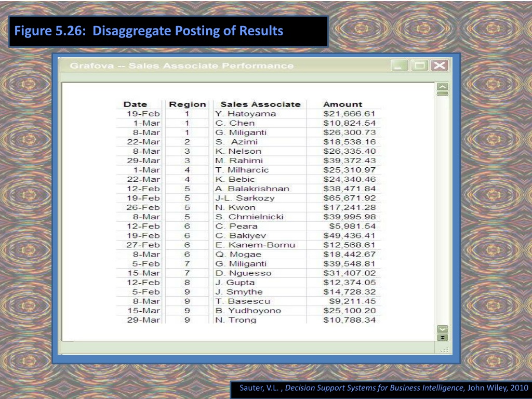Click the Figure 5.26 slide title

coord(149,31)
